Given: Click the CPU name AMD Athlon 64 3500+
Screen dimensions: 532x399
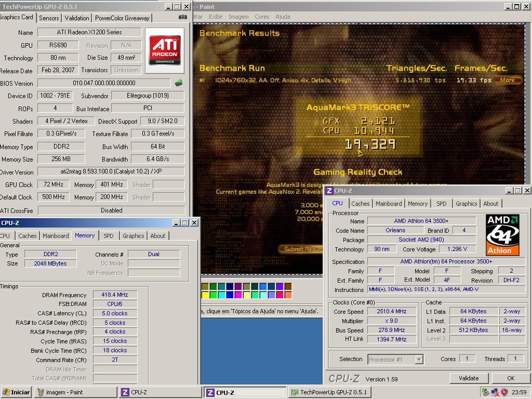Looking at the screenshot, I should (x=421, y=221).
